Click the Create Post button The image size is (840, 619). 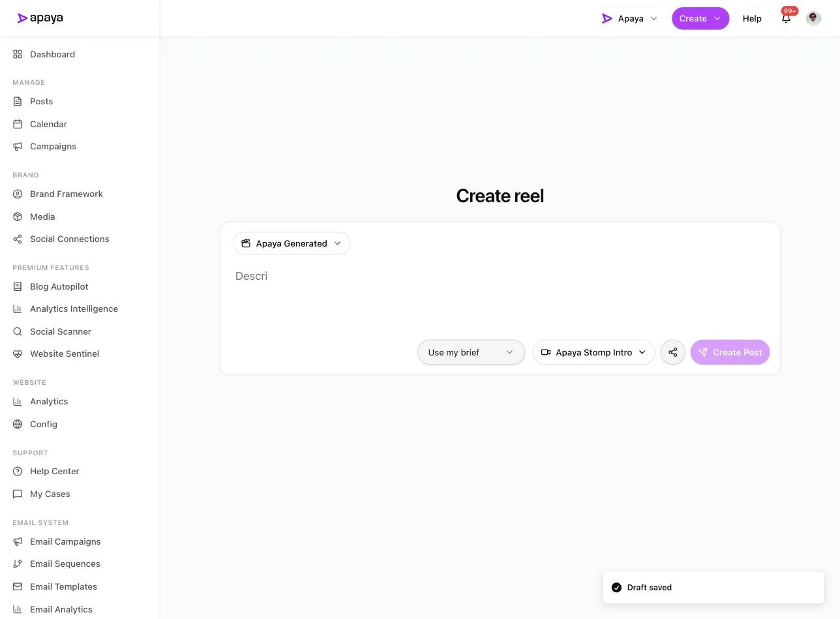(730, 352)
